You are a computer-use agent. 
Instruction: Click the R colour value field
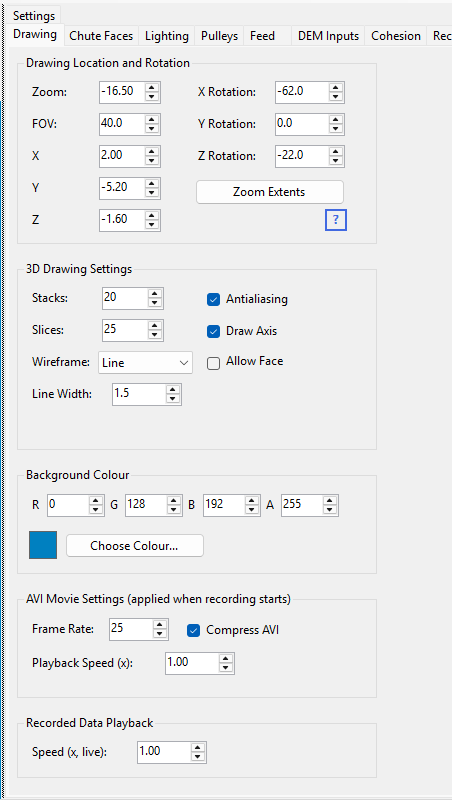click(x=68, y=505)
